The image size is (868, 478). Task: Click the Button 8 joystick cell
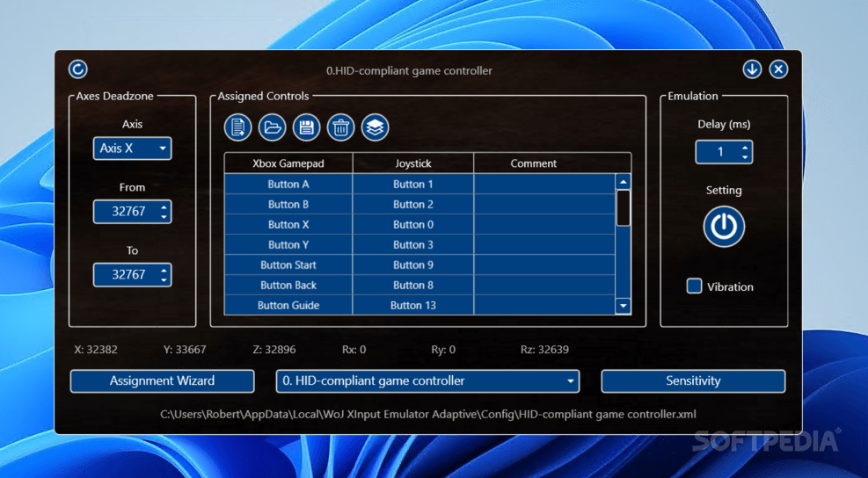(x=413, y=285)
